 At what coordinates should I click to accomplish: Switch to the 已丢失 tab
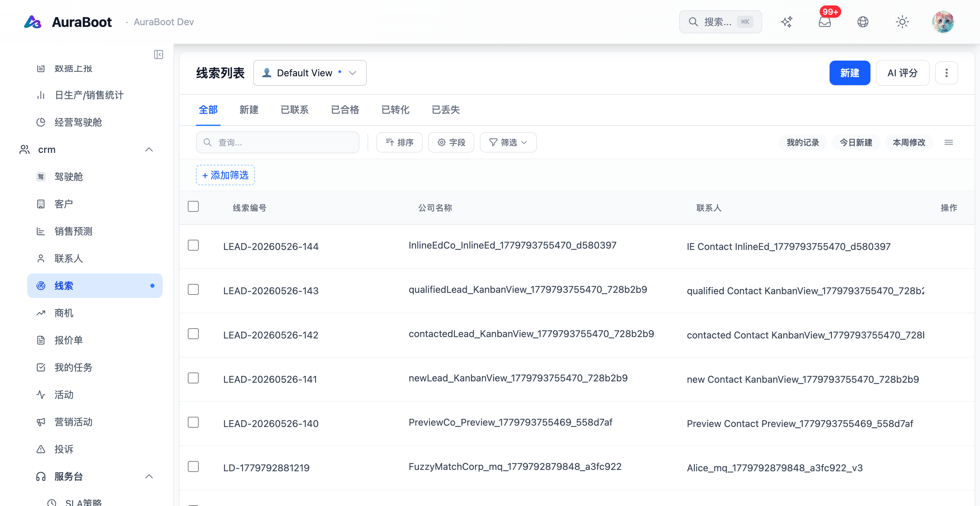tap(445, 110)
